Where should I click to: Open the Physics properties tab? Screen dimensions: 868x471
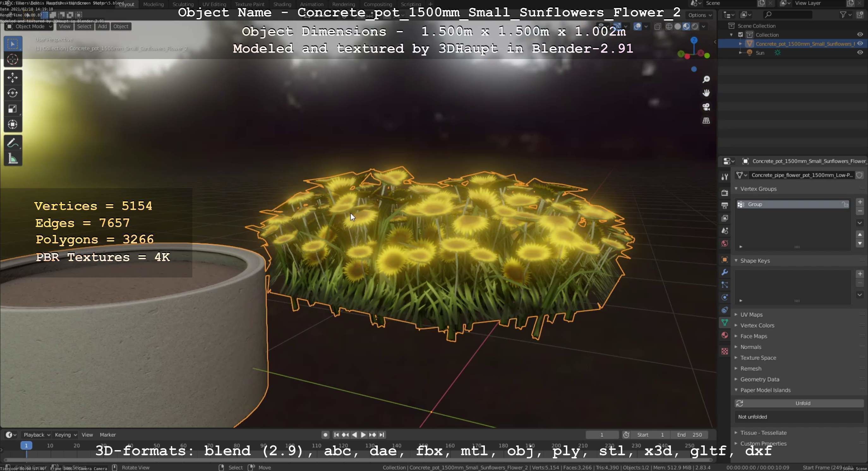(725, 298)
